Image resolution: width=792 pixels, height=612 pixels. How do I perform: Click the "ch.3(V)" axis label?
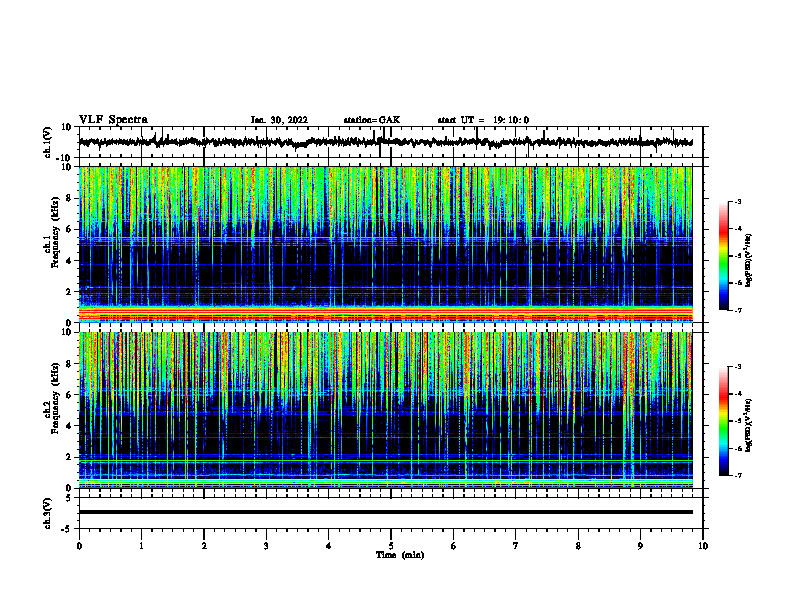point(47,514)
